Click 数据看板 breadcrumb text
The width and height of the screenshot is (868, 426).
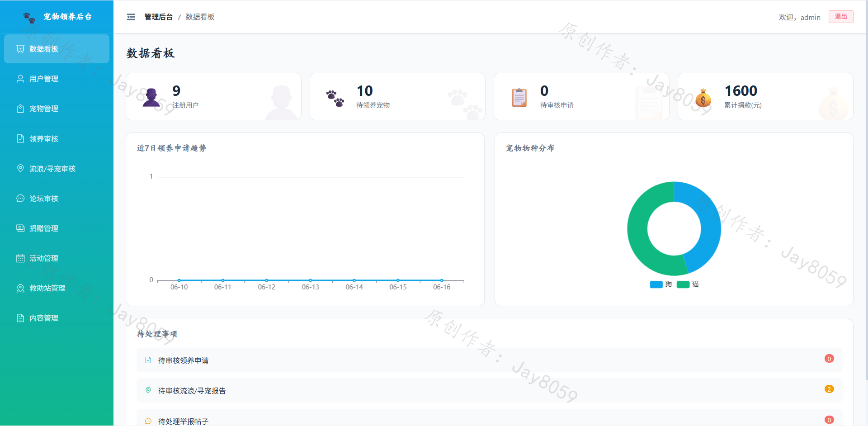[x=200, y=17]
